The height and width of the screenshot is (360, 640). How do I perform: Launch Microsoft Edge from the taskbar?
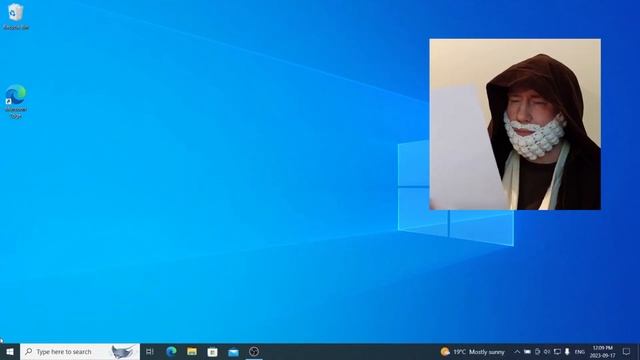[x=171, y=351]
